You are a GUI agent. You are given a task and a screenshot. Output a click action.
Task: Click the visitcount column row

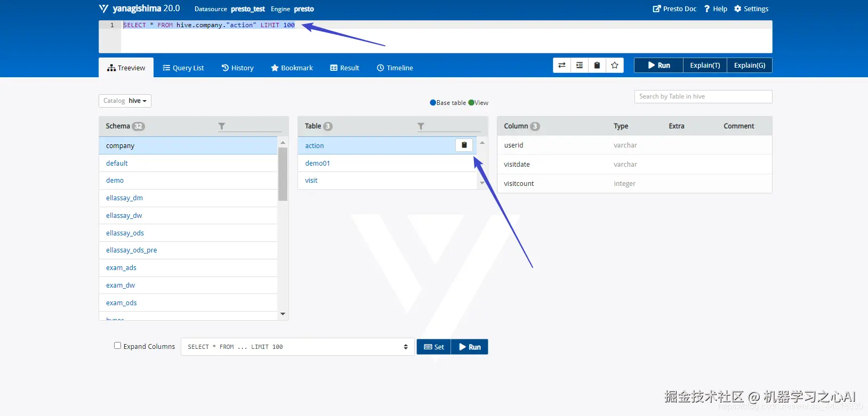click(x=634, y=183)
